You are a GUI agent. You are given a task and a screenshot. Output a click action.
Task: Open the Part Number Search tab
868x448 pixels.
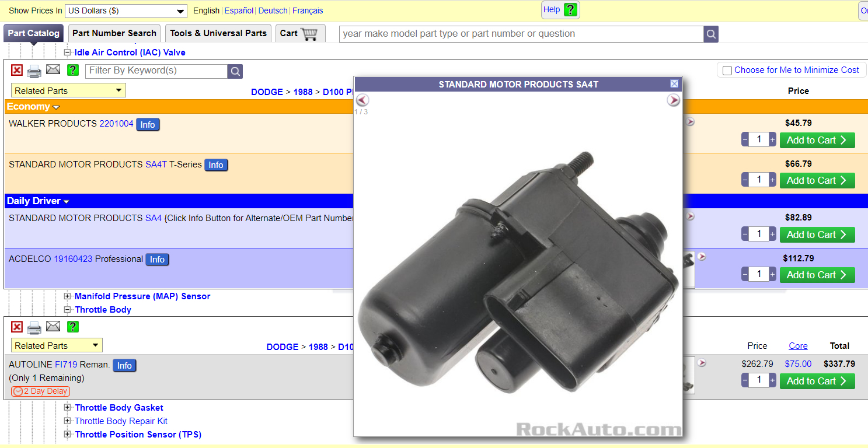pyautogui.click(x=114, y=33)
